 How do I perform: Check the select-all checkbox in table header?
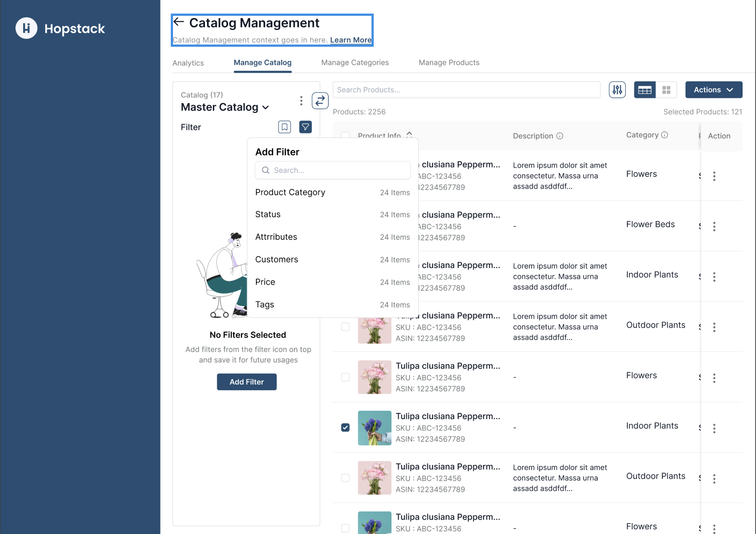point(346,136)
